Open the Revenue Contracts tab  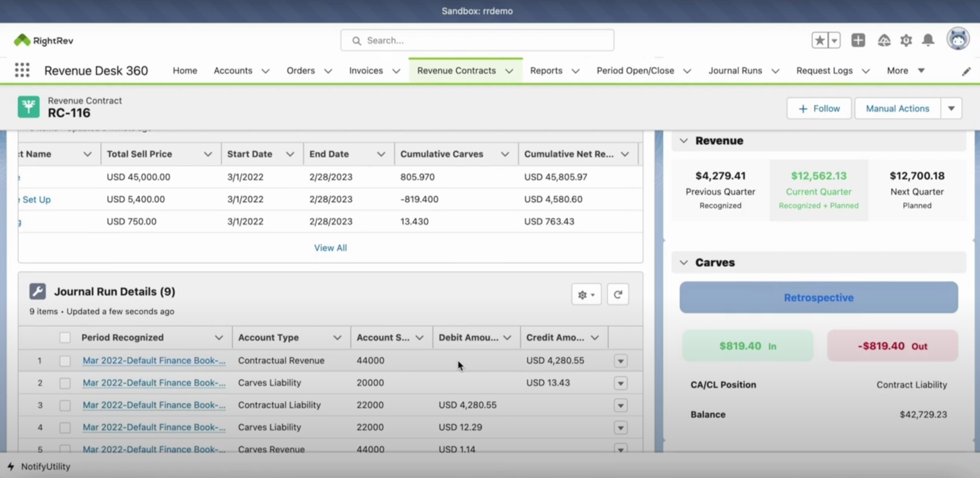point(456,70)
